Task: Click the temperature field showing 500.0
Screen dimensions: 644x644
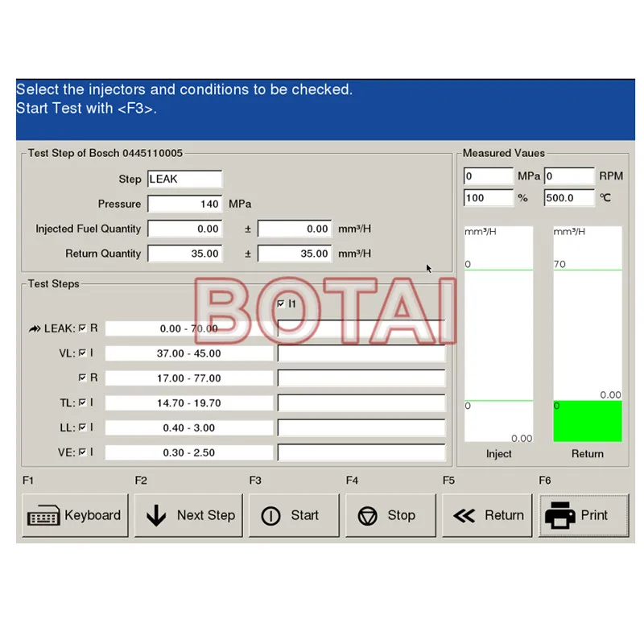Action: [569, 198]
